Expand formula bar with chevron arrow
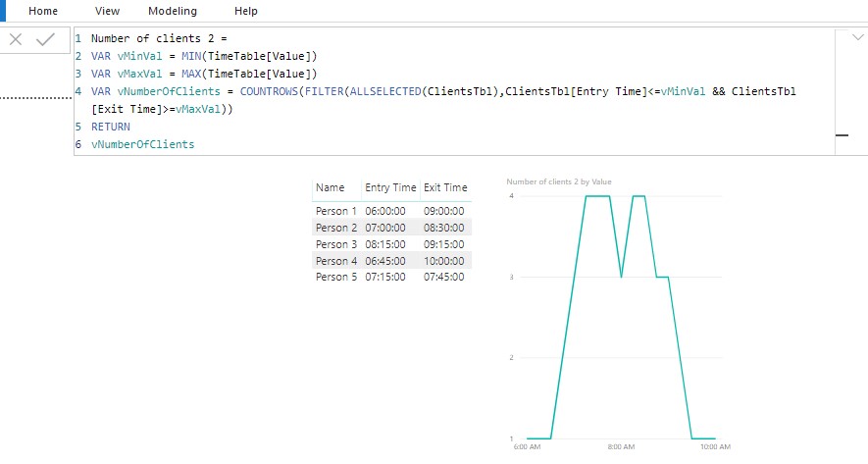This screenshot has width=868, height=464. tap(857, 37)
